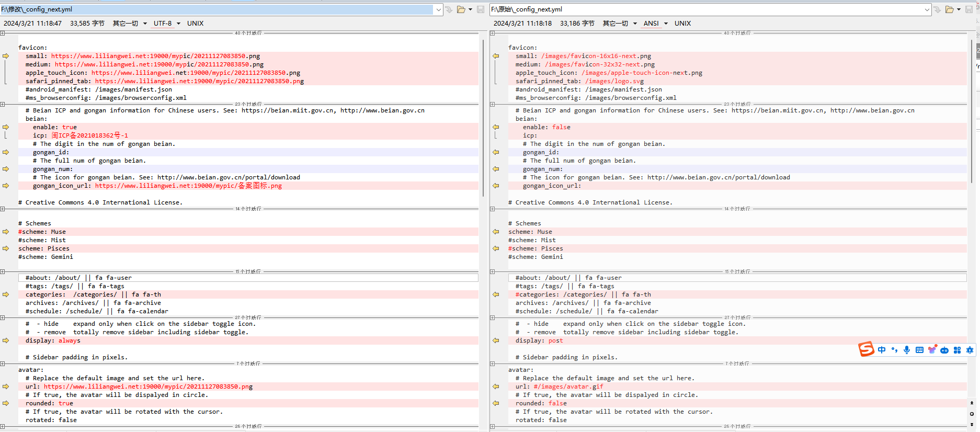Expand left 23 matching lines section

pyautogui.click(x=3, y=104)
